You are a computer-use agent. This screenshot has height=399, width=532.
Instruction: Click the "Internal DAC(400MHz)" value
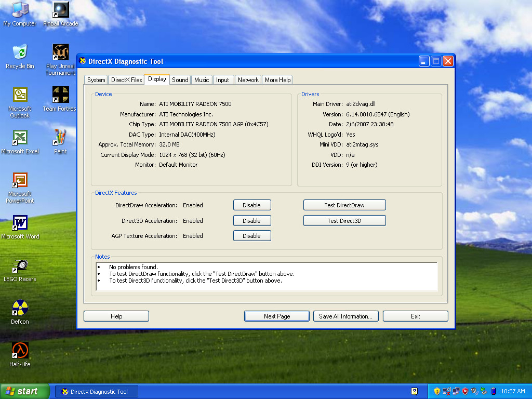tap(187, 135)
